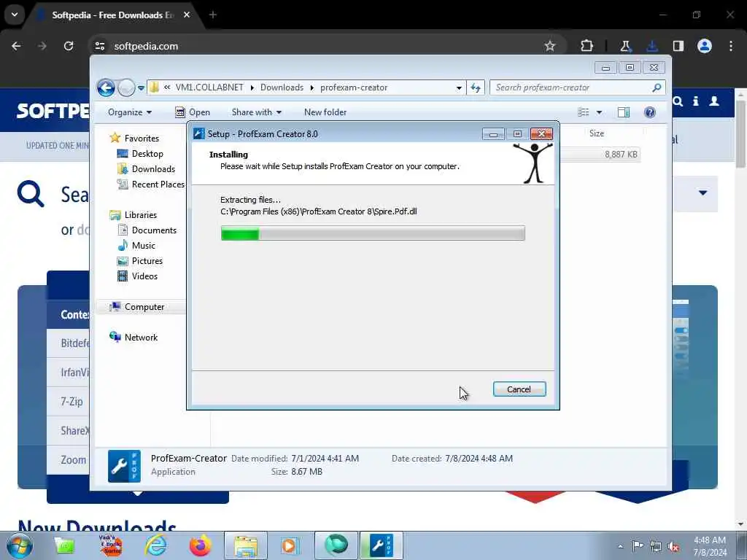
Task: Click the ProfExam-Creator details pane icon
Action: click(x=124, y=466)
